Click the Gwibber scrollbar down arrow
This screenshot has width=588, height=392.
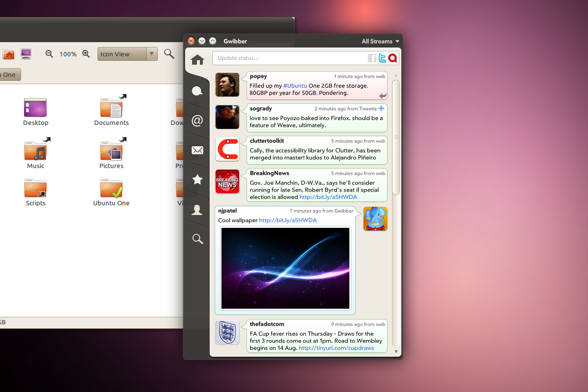pyautogui.click(x=396, y=351)
